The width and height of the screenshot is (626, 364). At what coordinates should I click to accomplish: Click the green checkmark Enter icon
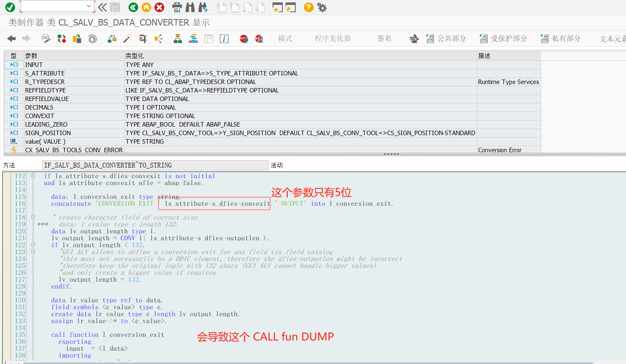coord(10,7)
